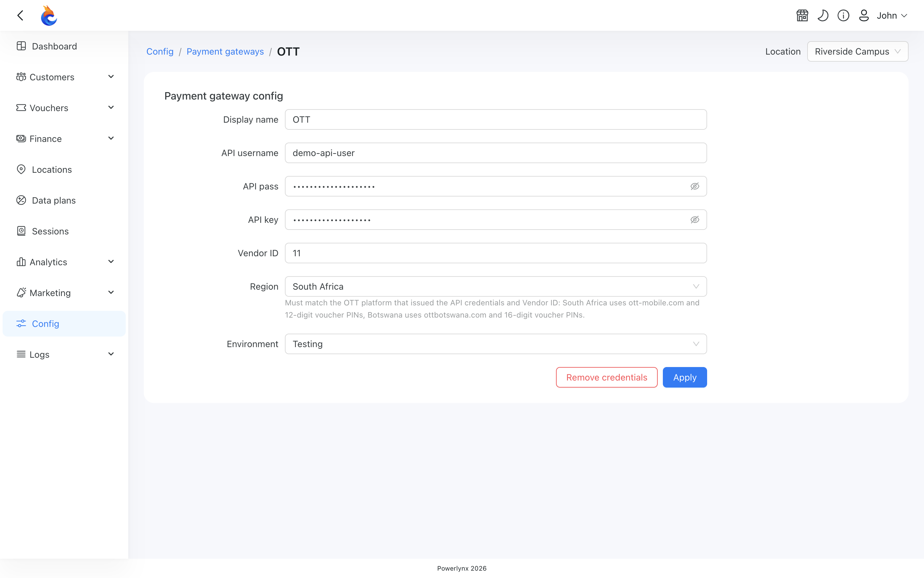Open the Environment dropdown

point(496,344)
